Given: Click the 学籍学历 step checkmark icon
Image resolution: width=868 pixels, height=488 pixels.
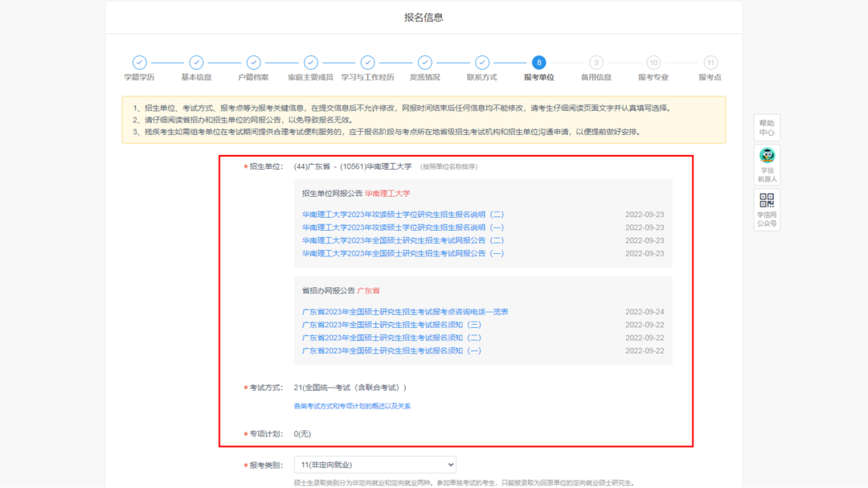Looking at the screenshot, I should pos(139,62).
